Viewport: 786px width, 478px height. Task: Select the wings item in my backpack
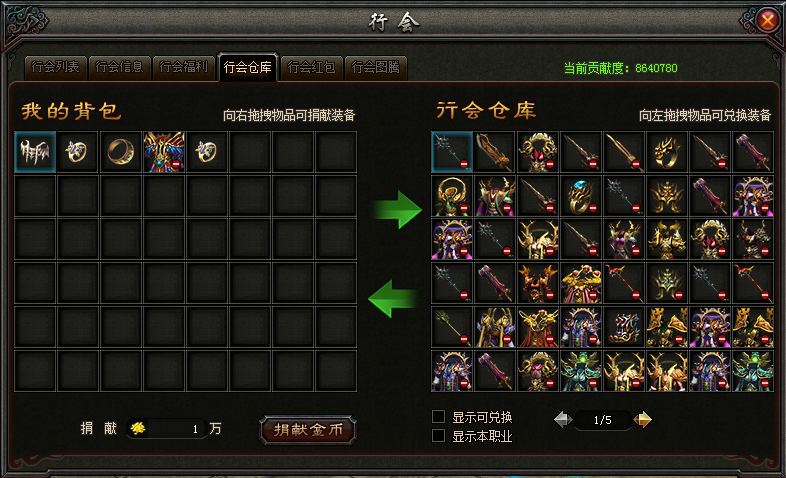[35, 152]
